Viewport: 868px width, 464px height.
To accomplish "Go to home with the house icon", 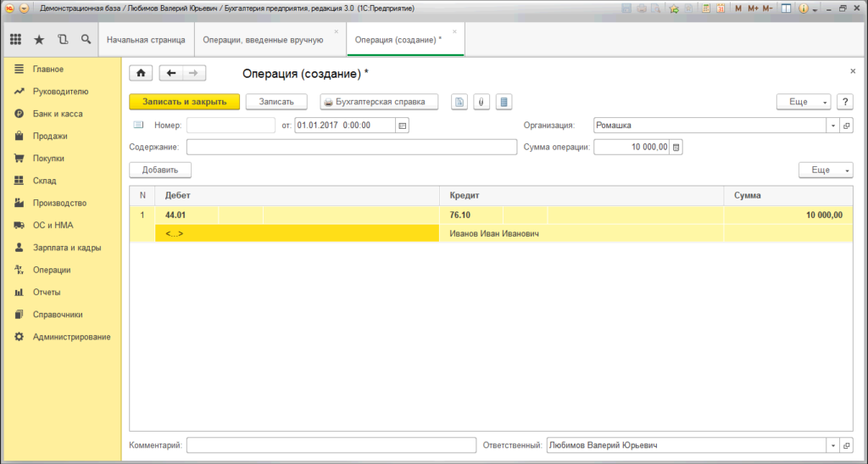I will click(141, 73).
